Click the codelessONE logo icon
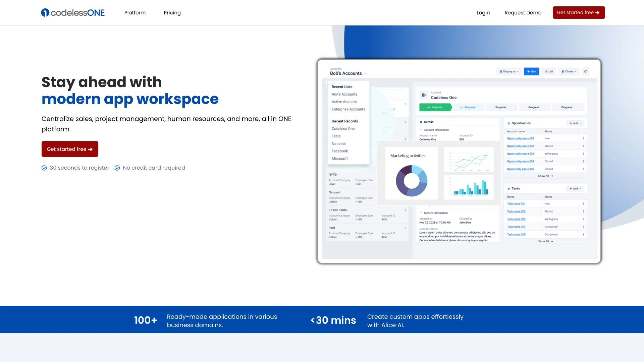The image size is (644, 362). [x=45, y=12]
